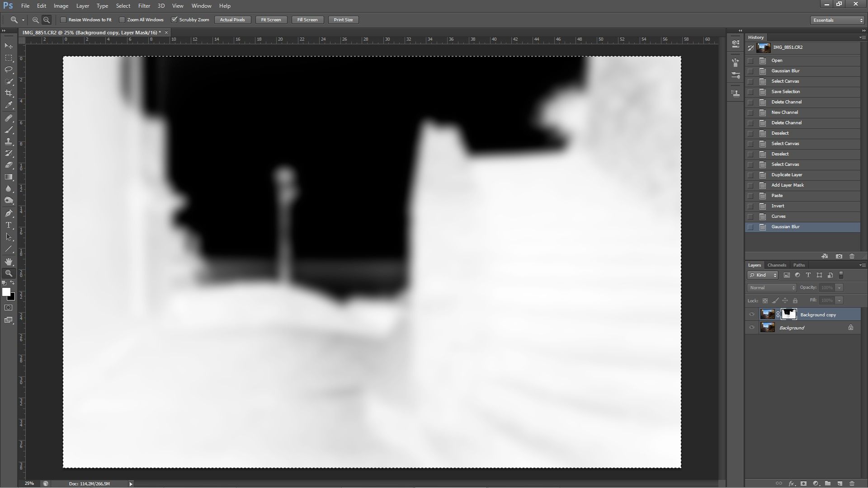868x488 pixels.
Task: Select the Spot Healing Brush tool
Action: coord(9,118)
